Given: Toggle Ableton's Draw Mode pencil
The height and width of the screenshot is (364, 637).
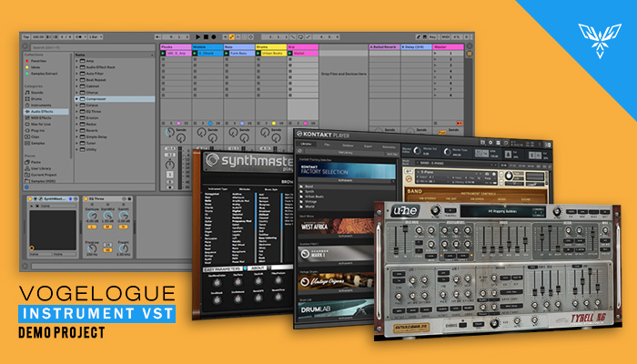Looking at the screenshot, I should tap(419, 37).
